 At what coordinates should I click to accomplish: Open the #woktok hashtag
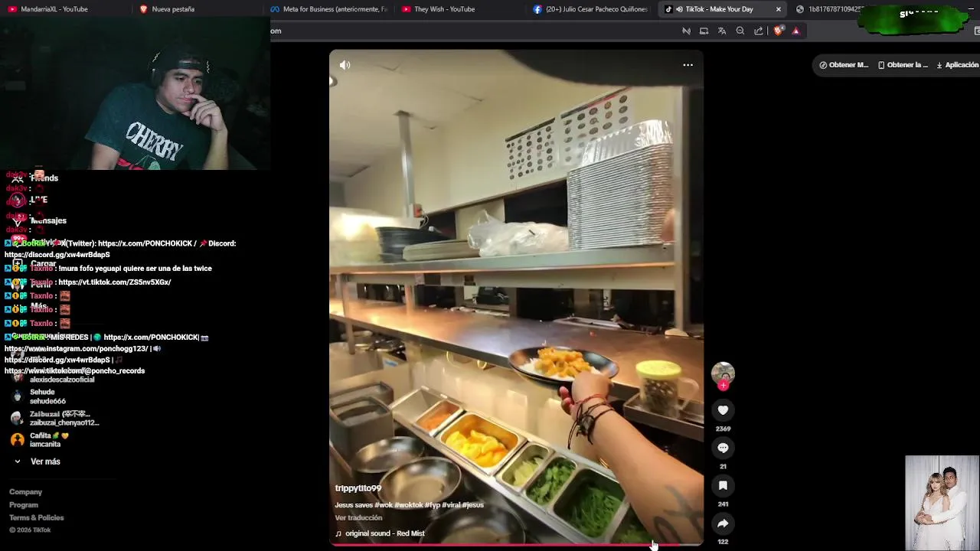(x=409, y=505)
